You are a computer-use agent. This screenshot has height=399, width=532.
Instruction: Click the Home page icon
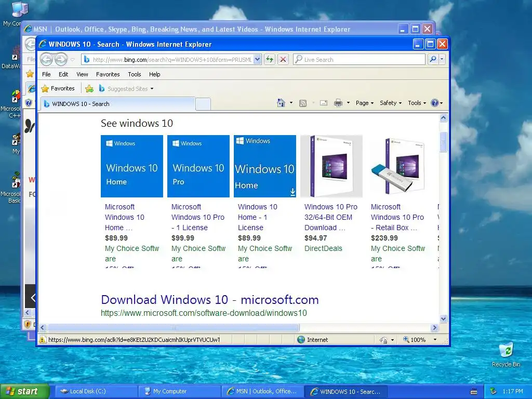point(281,103)
